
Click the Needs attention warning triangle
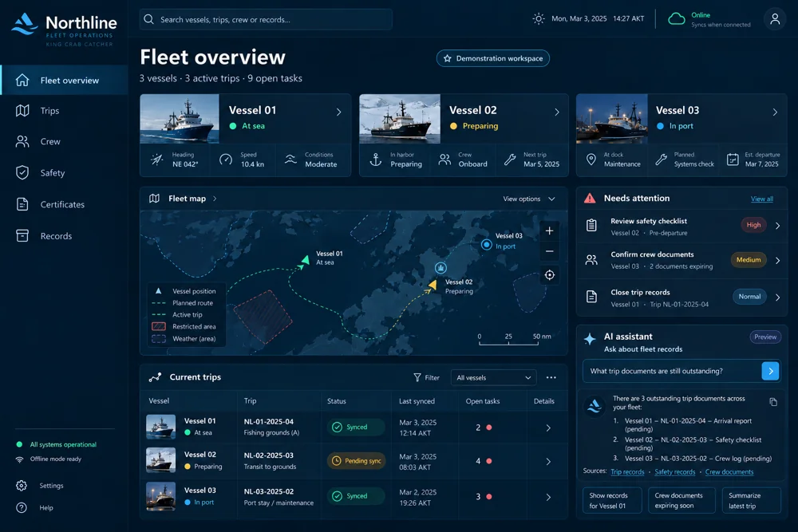(590, 199)
